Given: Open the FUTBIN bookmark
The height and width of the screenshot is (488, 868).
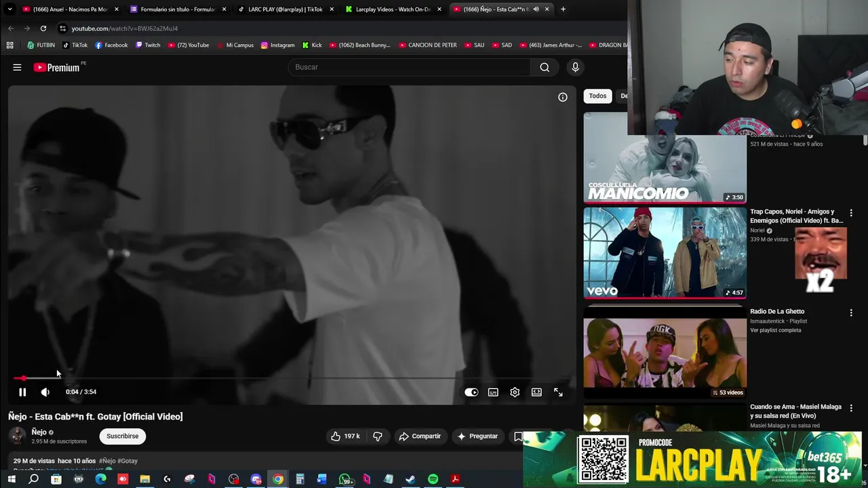Looking at the screenshot, I should point(41,45).
